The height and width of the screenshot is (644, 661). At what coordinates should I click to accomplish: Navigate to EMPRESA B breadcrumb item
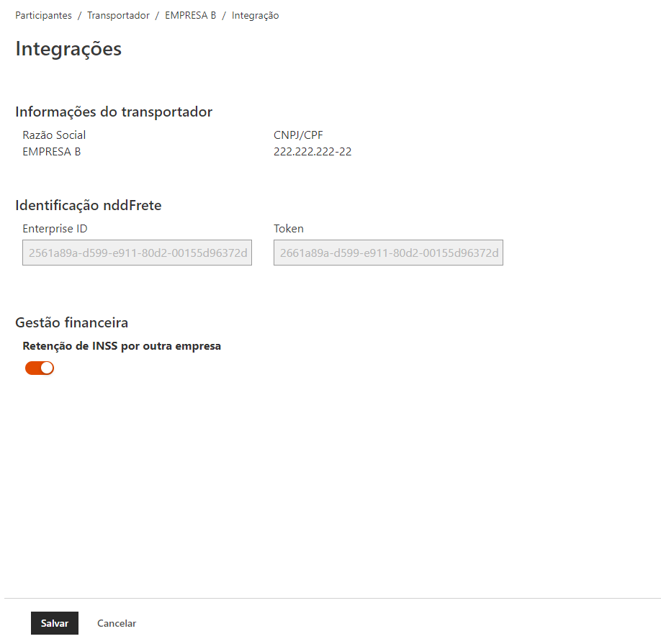[x=190, y=15]
